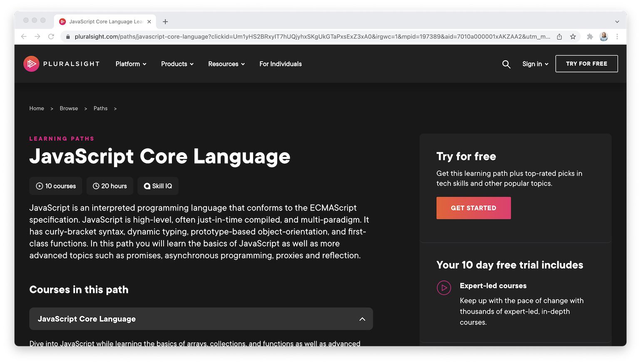This screenshot has width=641, height=364.
Task: Open a new tab with plus icon
Action: 165,22
